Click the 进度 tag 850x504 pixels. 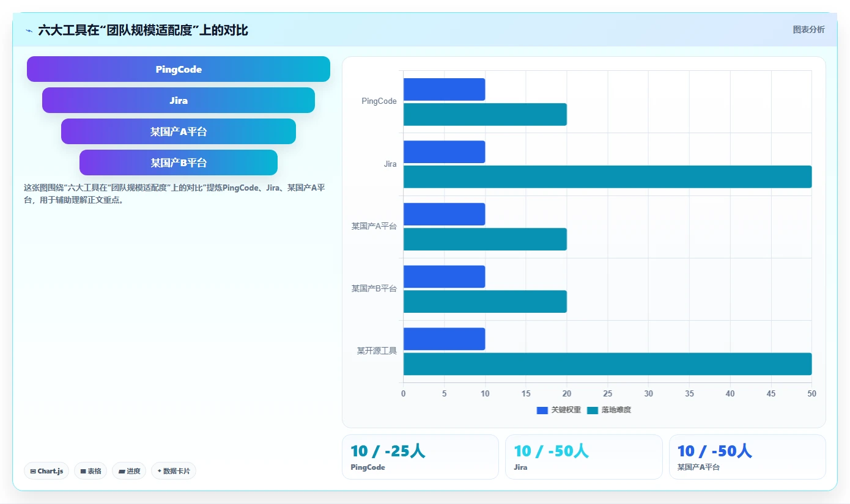pos(129,471)
